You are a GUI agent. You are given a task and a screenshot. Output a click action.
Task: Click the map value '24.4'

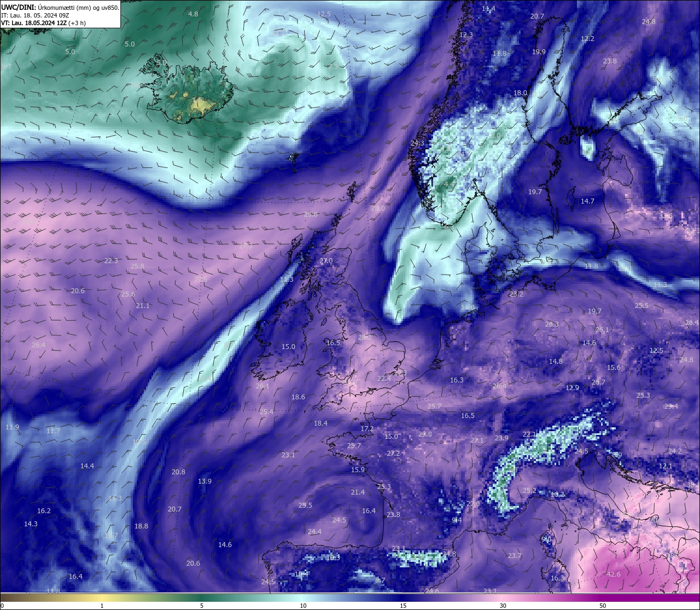[x=314, y=531]
